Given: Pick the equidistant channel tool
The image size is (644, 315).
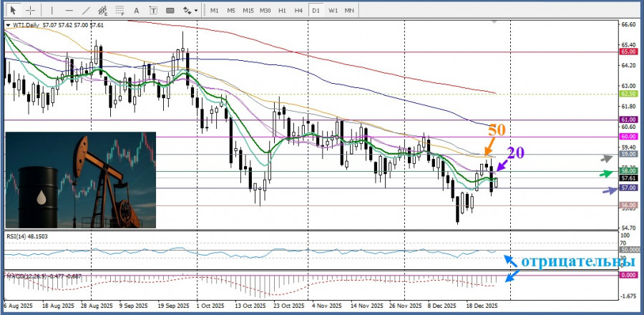Looking at the screenshot, I should 104,11.
